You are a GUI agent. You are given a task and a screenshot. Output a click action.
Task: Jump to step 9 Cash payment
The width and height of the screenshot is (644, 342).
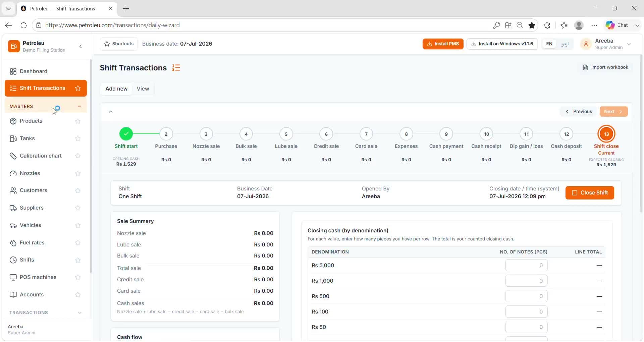point(446,134)
